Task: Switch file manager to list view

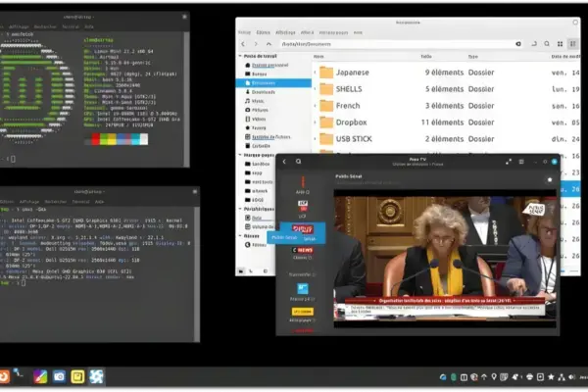Action: [x=572, y=44]
